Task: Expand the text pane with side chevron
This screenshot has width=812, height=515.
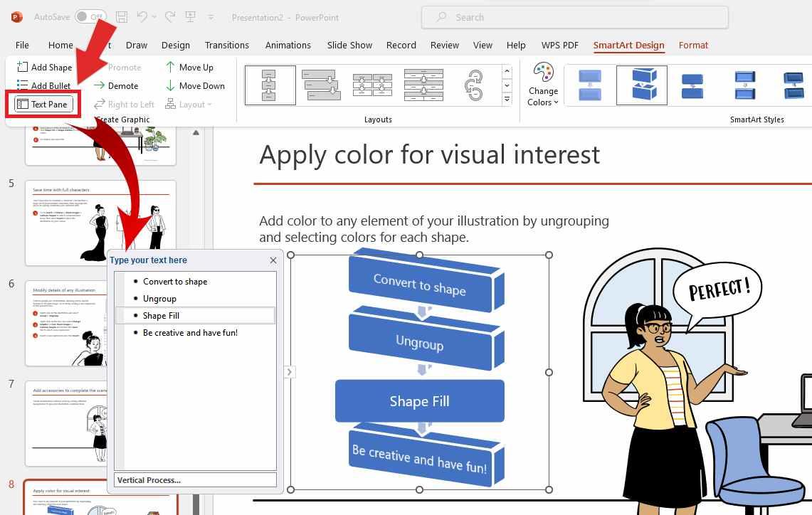Action: (x=289, y=371)
